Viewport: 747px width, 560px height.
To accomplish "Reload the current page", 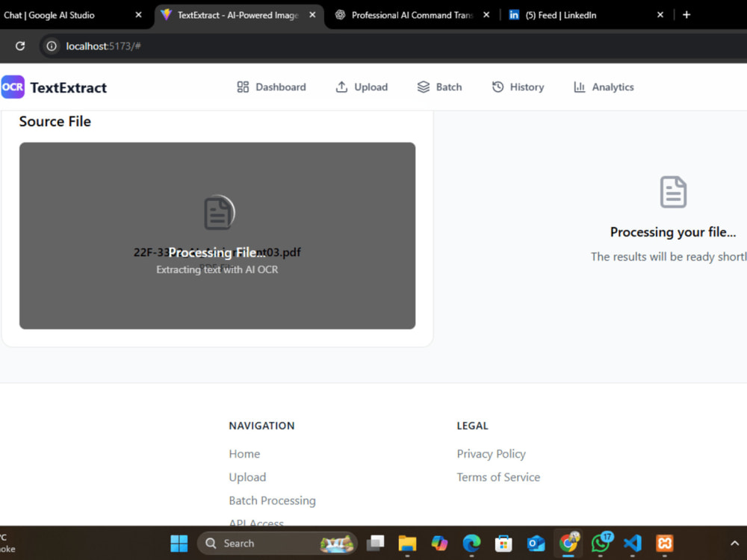I will [x=20, y=46].
